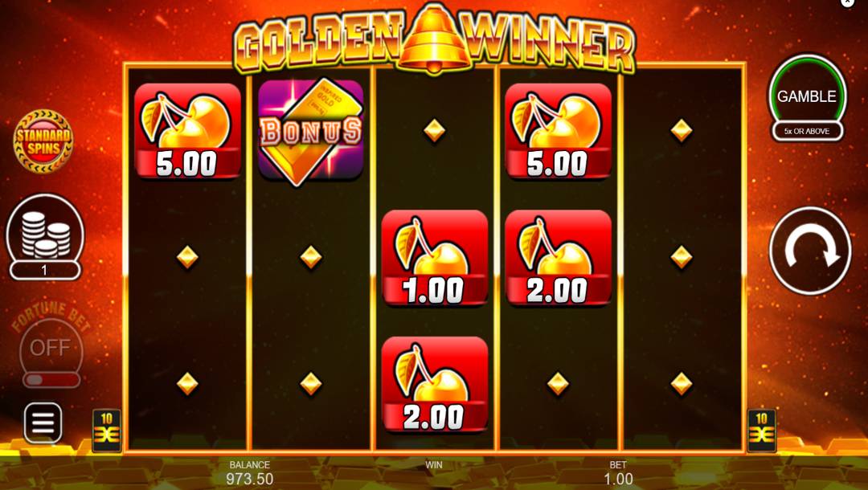The height and width of the screenshot is (490, 868).
Task: Select the first reel's 5.00 cherry symbol
Action: pyautogui.click(x=187, y=131)
